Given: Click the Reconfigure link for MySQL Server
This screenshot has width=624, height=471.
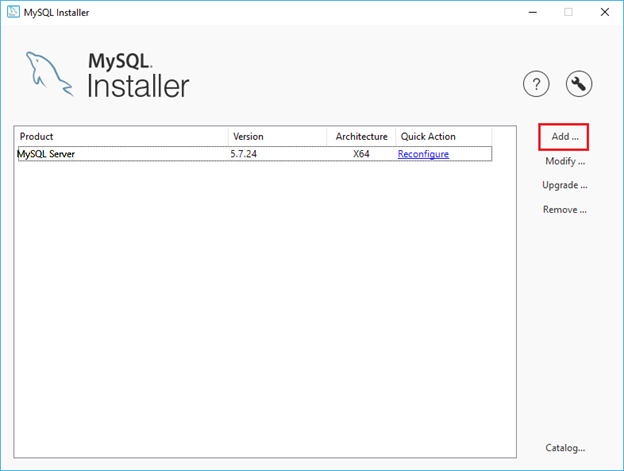Looking at the screenshot, I should click(423, 154).
